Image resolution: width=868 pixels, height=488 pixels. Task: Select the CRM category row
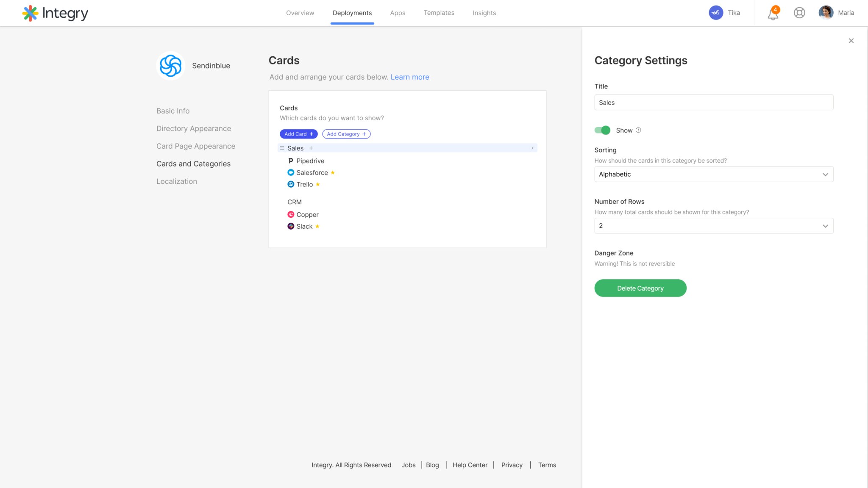click(x=295, y=202)
